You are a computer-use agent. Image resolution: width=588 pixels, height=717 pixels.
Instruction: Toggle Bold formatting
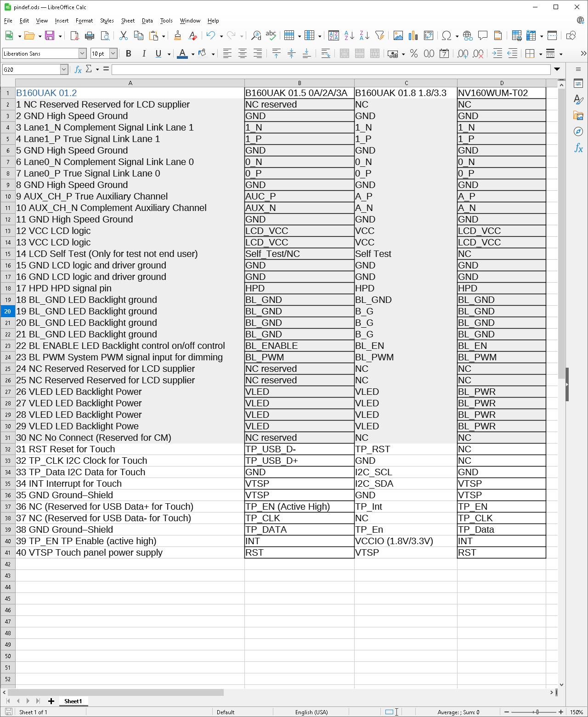coord(129,54)
